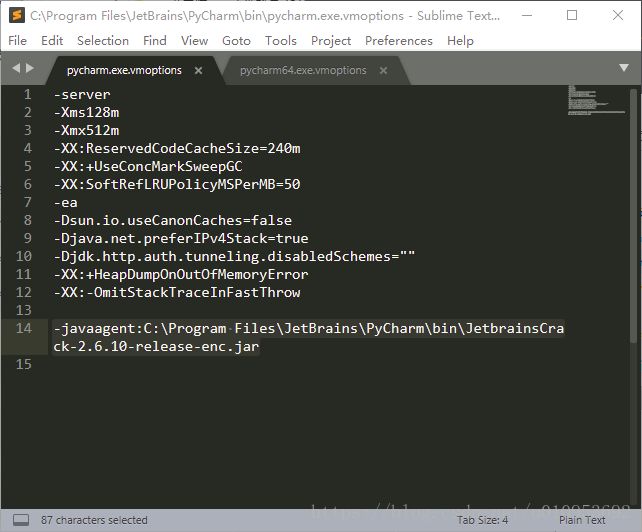
Task: Open the Edit menu
Action: tap(52, 41)
